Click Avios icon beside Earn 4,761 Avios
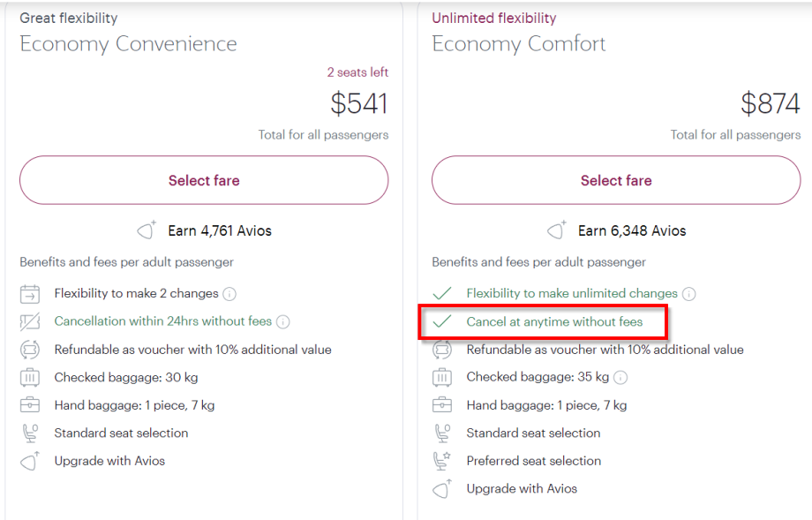Screen dimensions: 812x520 coord(147,231)
